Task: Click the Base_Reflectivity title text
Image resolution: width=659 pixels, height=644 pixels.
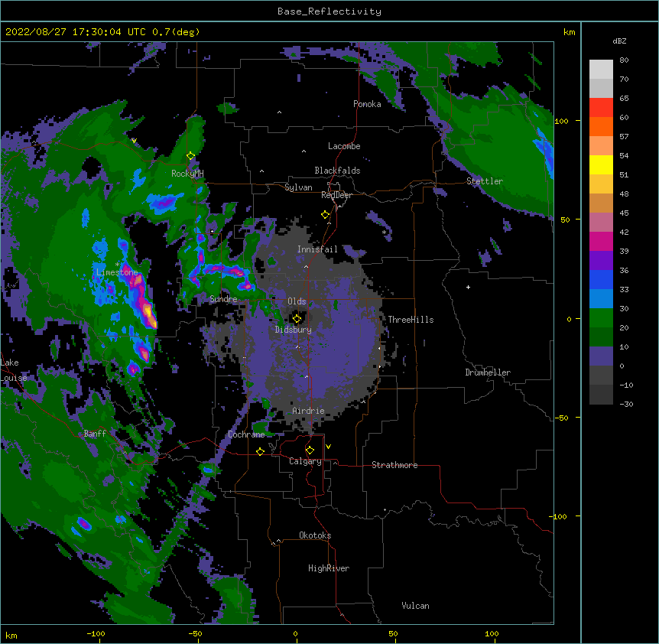Action: (x=329, y=11)
